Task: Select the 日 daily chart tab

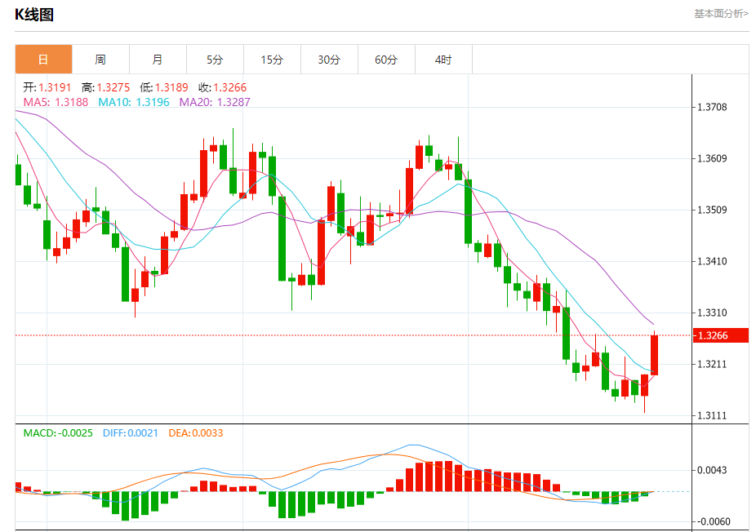Action: 43,60
